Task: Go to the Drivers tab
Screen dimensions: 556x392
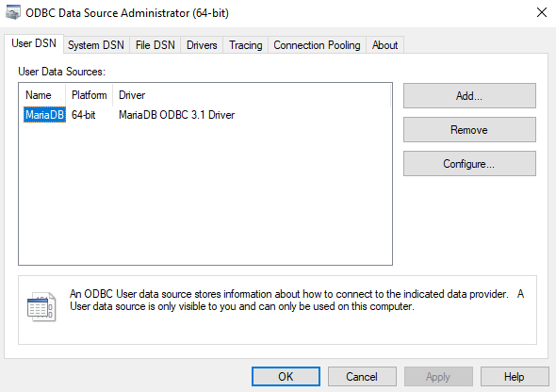Action: pyautogui.click(x=202, y=45)
